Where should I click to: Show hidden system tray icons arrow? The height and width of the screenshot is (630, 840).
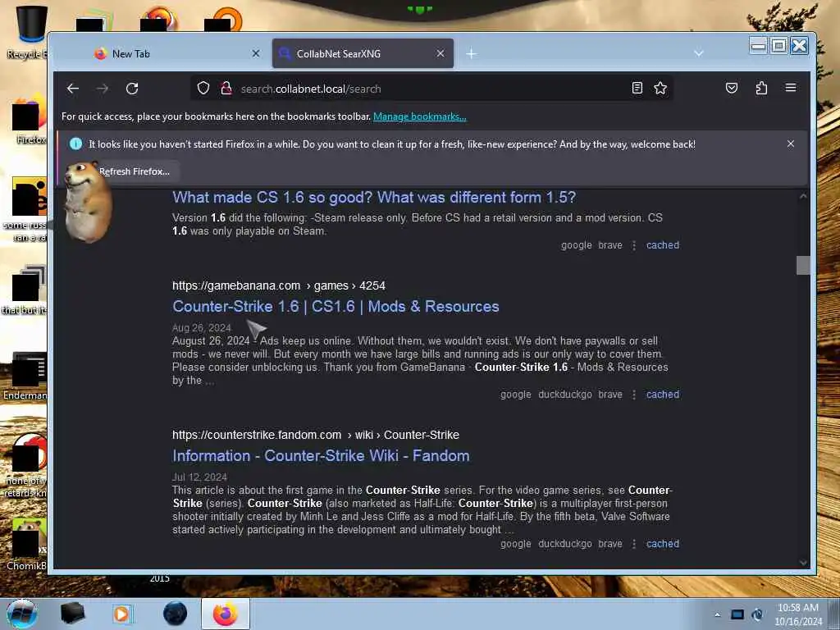pos(717,614)
